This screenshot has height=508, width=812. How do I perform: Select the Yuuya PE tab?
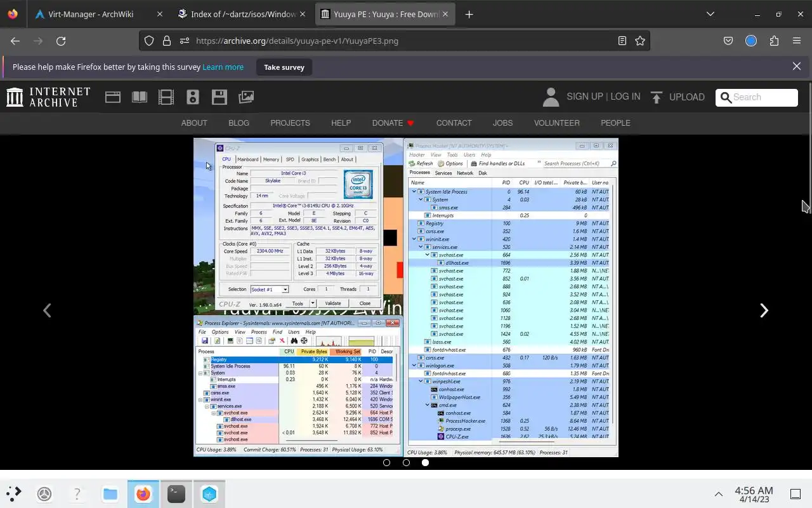click(x=386, y=14)
